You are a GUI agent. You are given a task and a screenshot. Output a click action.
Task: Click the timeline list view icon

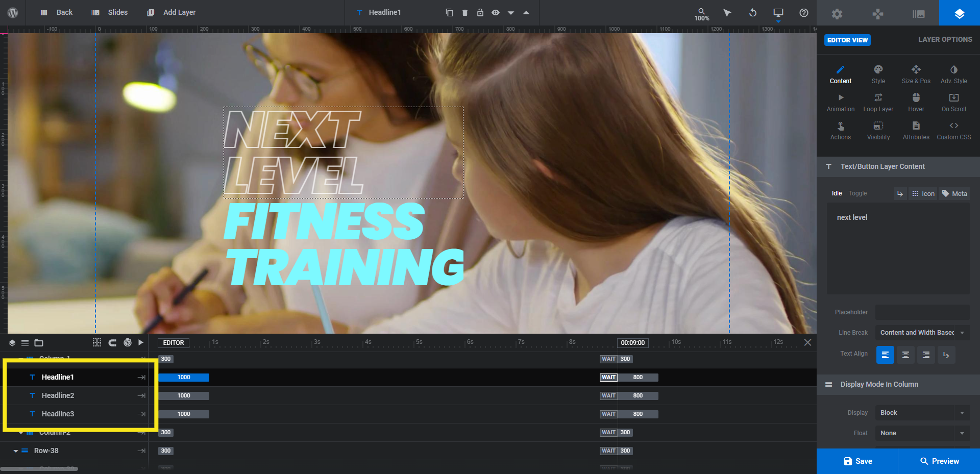[25, 343]
